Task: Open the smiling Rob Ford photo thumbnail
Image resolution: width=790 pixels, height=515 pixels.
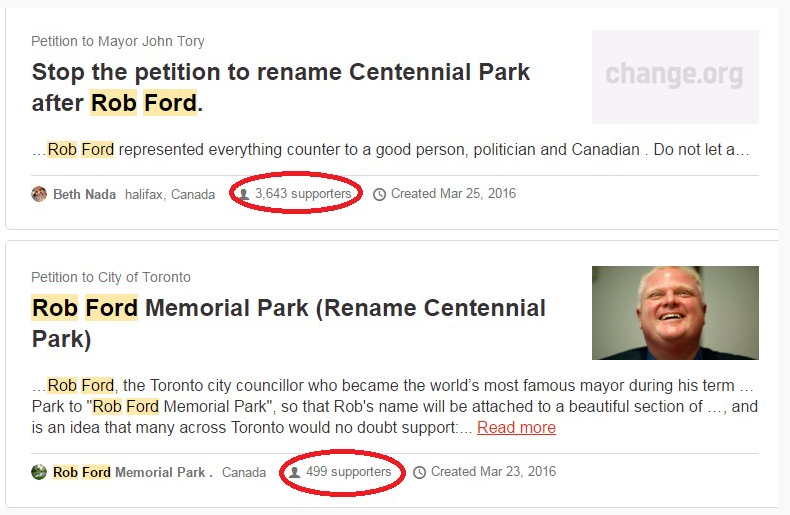Action: point(674,313)
